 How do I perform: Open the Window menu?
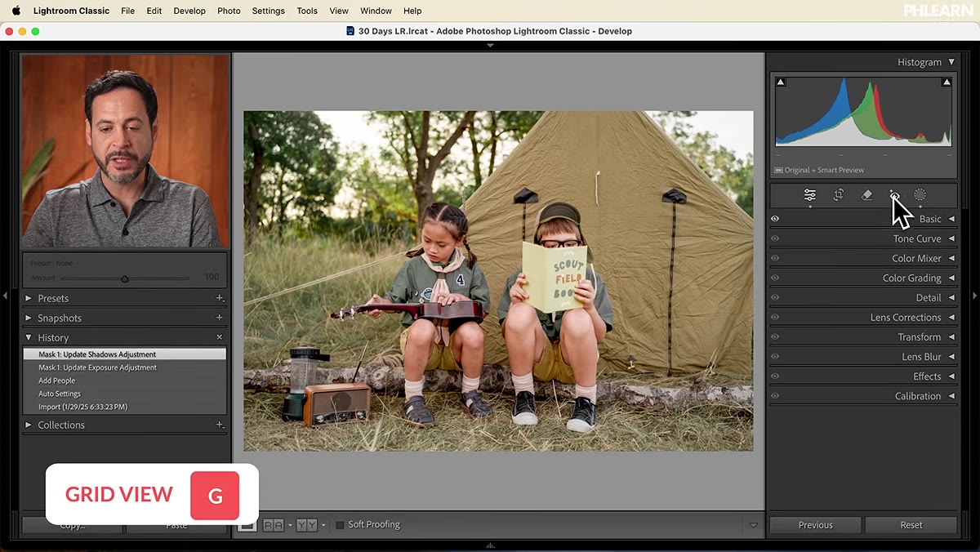tap(376, 11)
